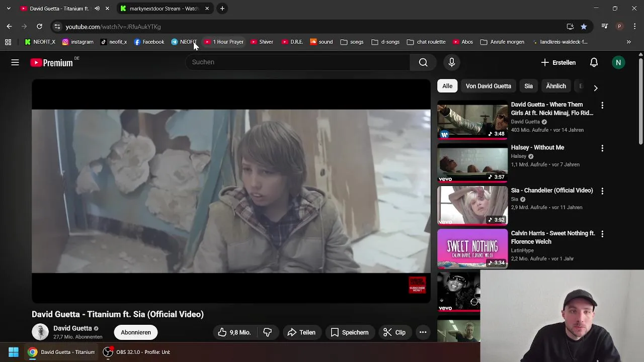Expand the songs bookmark folder

point(352,42)
